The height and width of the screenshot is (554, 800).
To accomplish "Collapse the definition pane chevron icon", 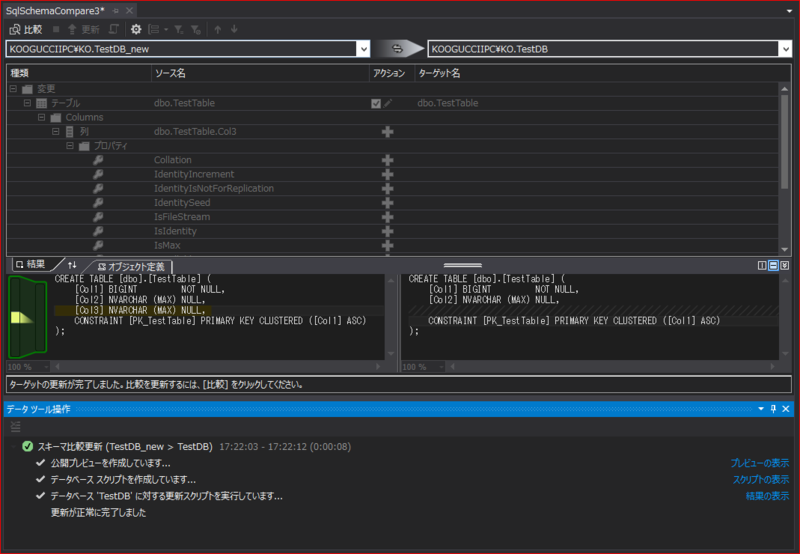I will point(785,265).
